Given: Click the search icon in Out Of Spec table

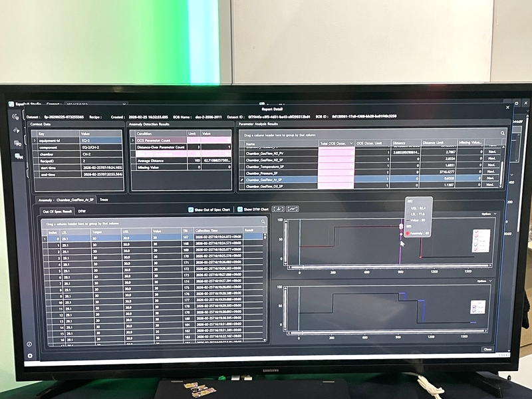Looking at the screenshot, I should pyautogui.click(x=263, y=221).
